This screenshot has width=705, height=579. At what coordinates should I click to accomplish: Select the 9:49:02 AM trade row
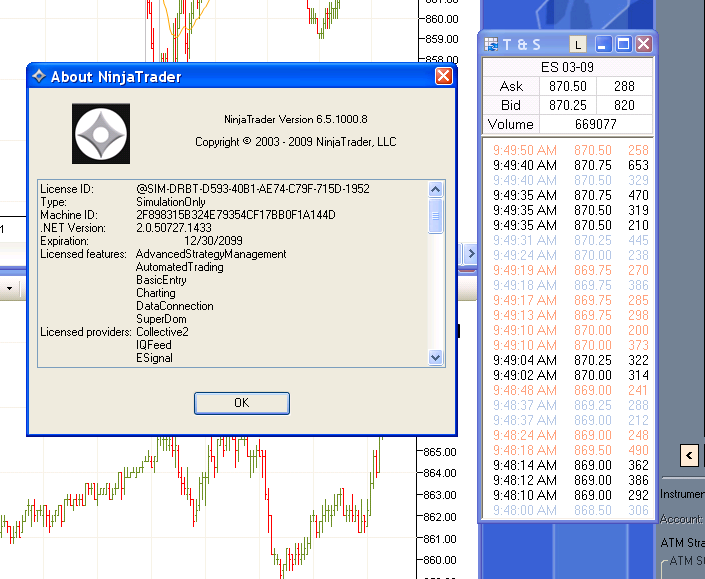(x=568, y=375)
